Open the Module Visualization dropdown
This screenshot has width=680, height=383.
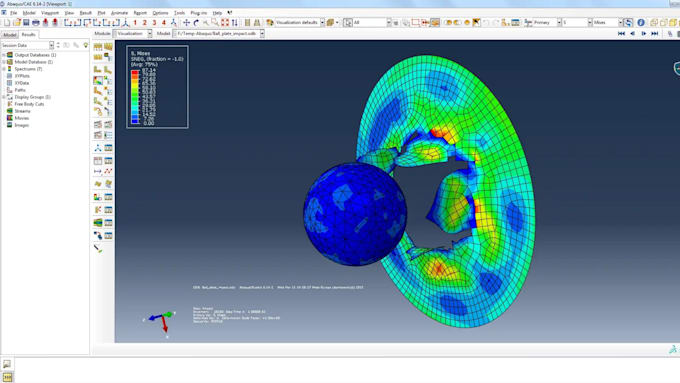(x=150, y=33)
